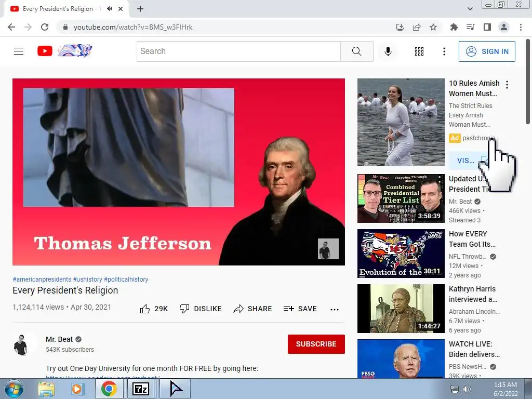The image size is (532, 399).
Task: Click the YouTube logo home icon
Action: (x=45, y=51)
